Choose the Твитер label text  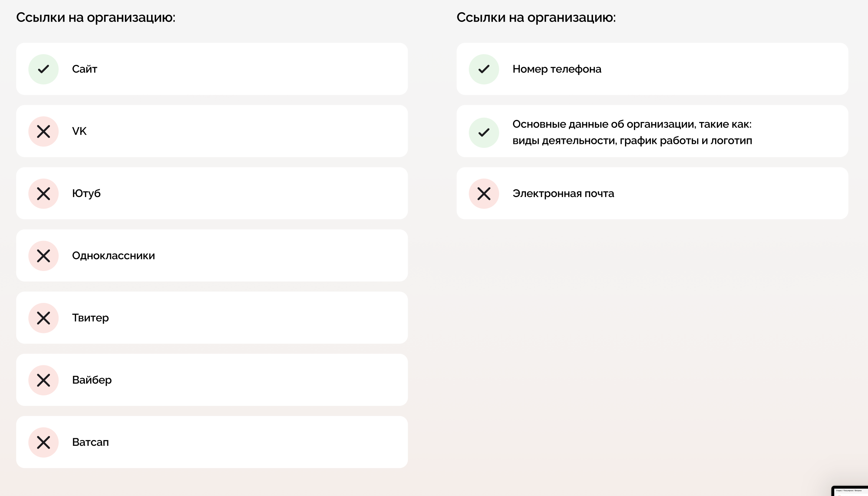coord(90,318)
